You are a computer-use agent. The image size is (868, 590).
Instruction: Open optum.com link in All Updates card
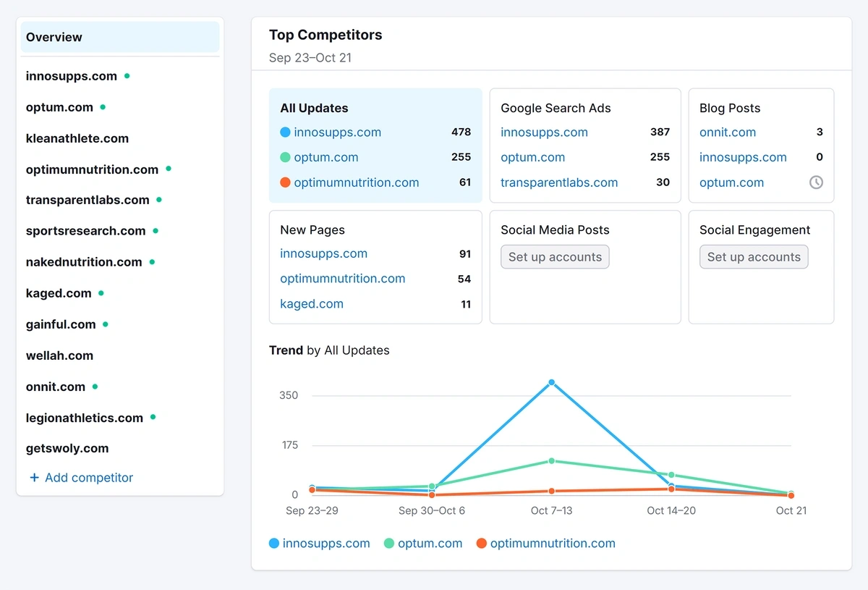[x=325, y=157]
